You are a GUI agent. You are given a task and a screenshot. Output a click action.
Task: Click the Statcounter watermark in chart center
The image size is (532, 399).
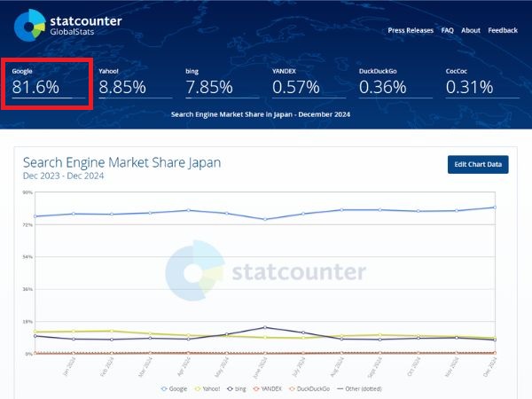266,271
